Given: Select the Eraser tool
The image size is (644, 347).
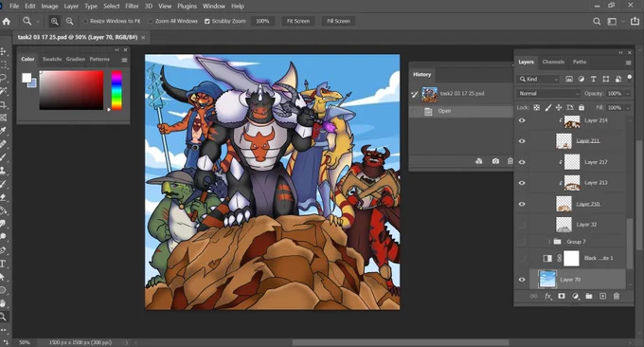Looking at the screenshot, I should pos(3,197).
